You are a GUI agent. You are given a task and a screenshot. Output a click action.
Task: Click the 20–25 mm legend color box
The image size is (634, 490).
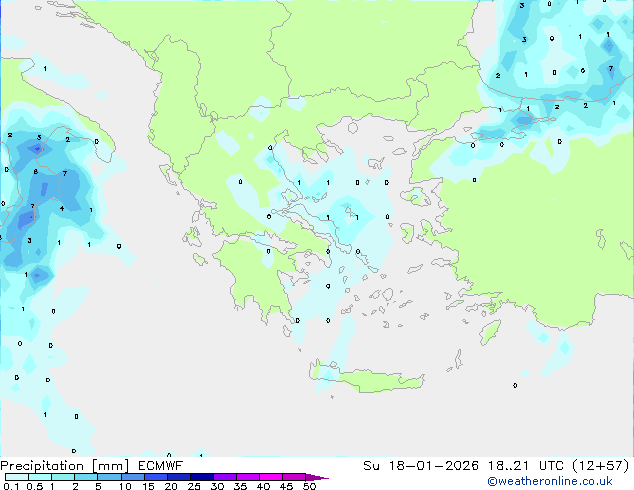pos(178,477)
